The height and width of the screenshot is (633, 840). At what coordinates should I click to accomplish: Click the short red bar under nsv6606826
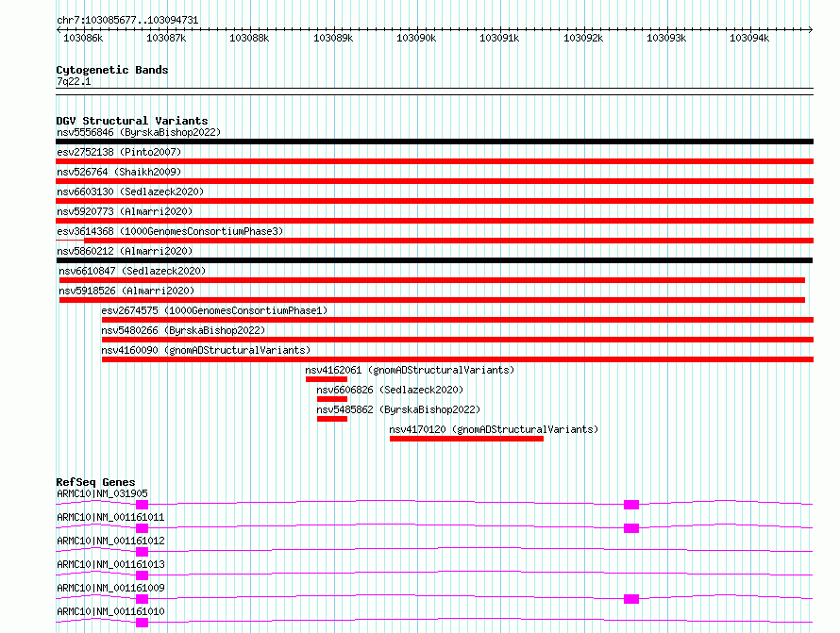(332, 399)
